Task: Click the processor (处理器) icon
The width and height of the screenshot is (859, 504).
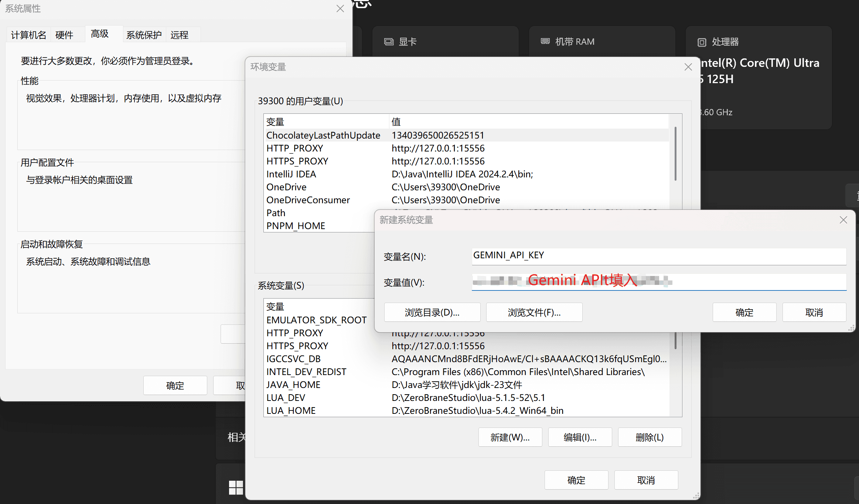Action: 702,42
